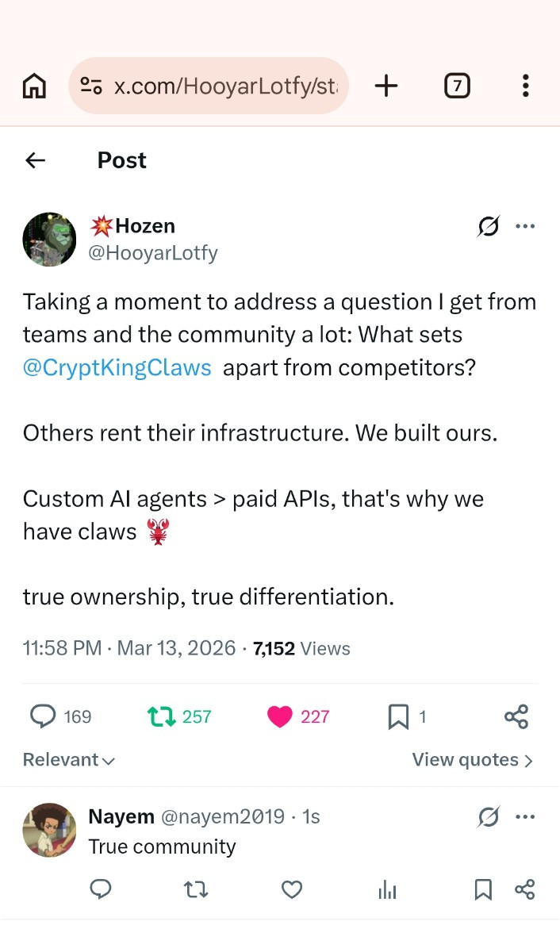
Task: Toggle repost with 257 reposts
Action: pyautogui.click(x=161, y=716)
